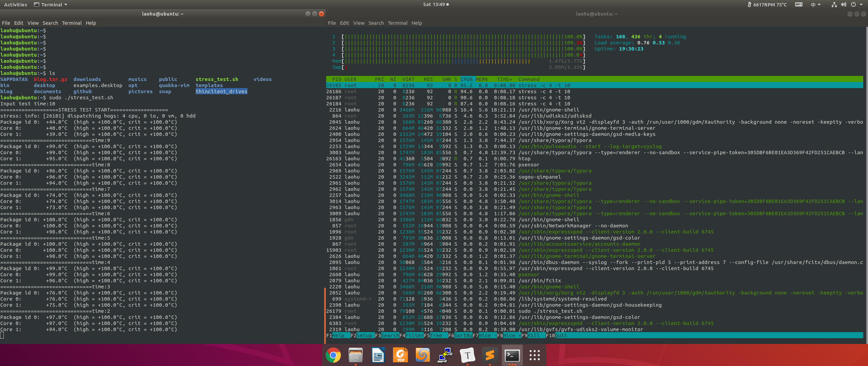Click htop F5 Tree button
The image size is (868, 366).
pyautogui.click(x=436, y=335)
